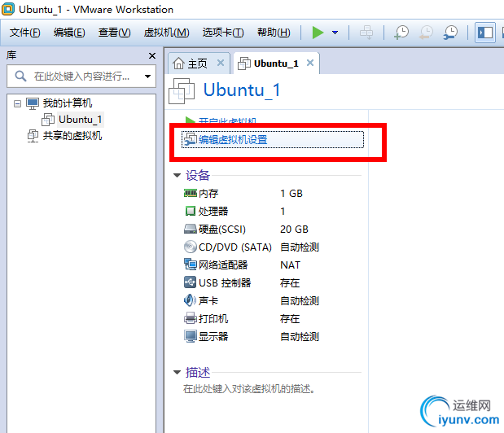Close the 库 library panel
The image size is (504, 433).
[x=152, y=56]
